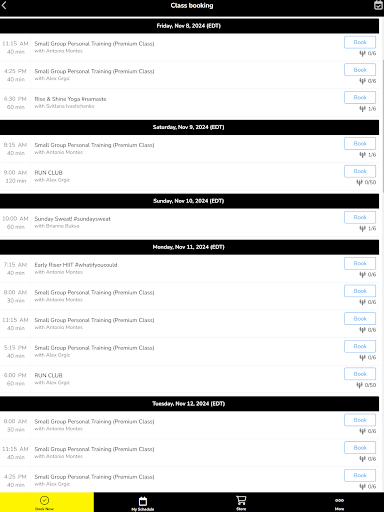This screenshot has height=512, width=384.
Task: Book Early Riser HIIT on Monday
Action: click(x=360, y=263)
